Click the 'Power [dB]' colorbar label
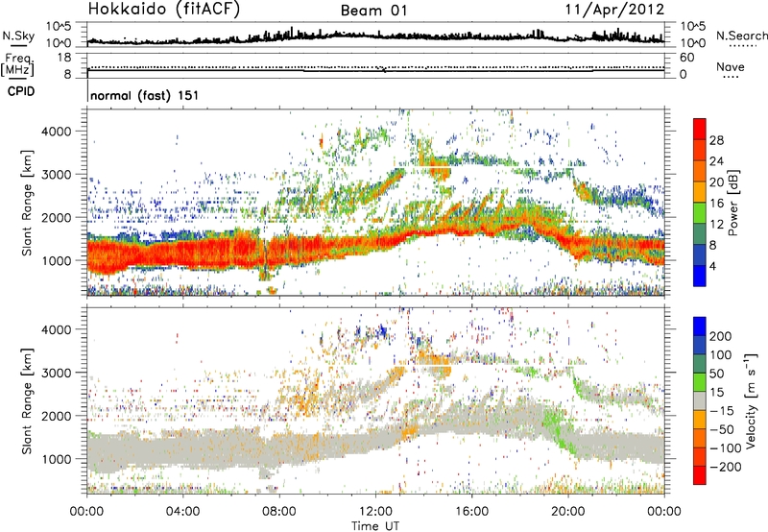The width and height of the screenshot is (768, 532). tap(733, 203)
